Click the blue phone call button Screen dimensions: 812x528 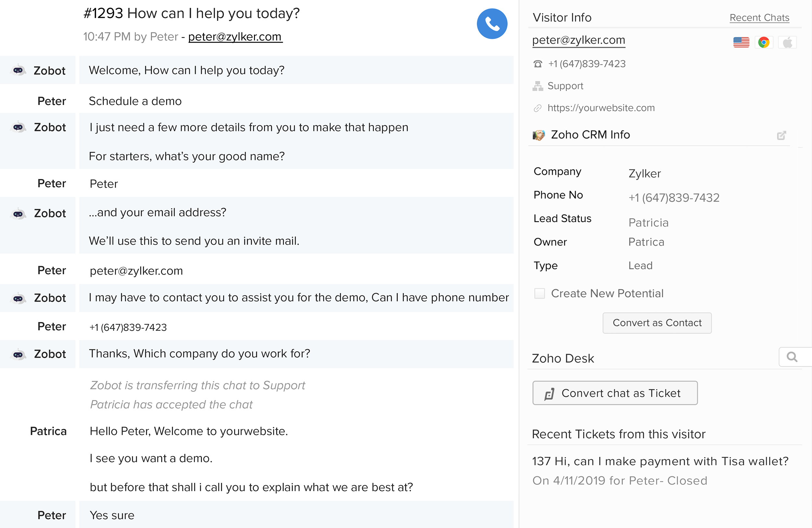coord(492,23)
